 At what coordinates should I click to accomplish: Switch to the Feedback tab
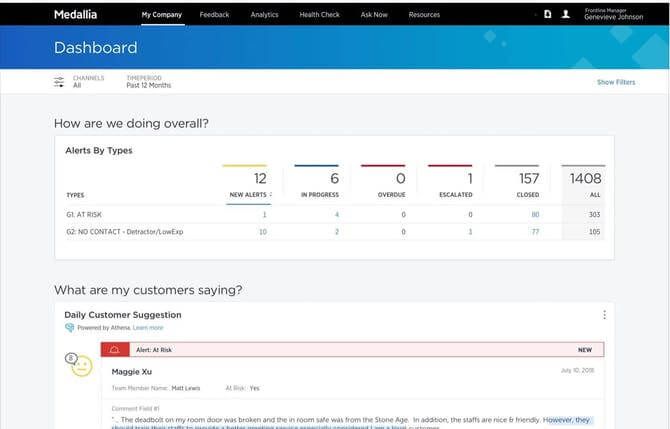point(214,15)
